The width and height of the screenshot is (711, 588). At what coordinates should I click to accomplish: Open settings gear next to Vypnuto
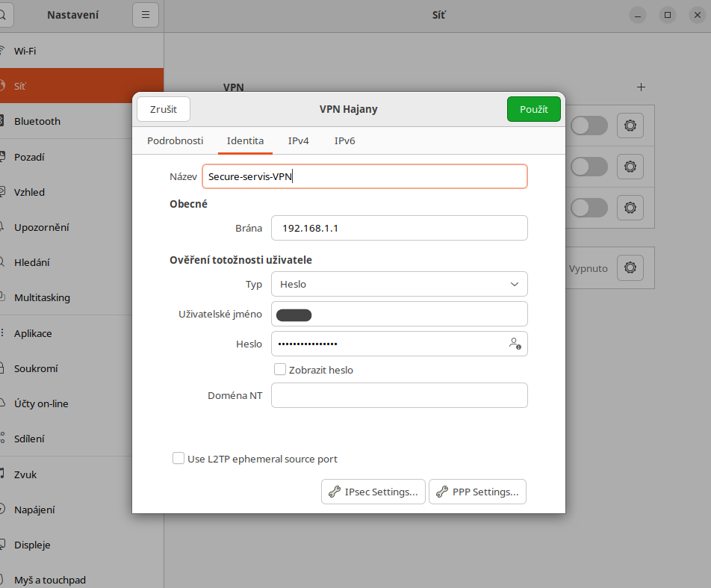[x=630, y=267]
